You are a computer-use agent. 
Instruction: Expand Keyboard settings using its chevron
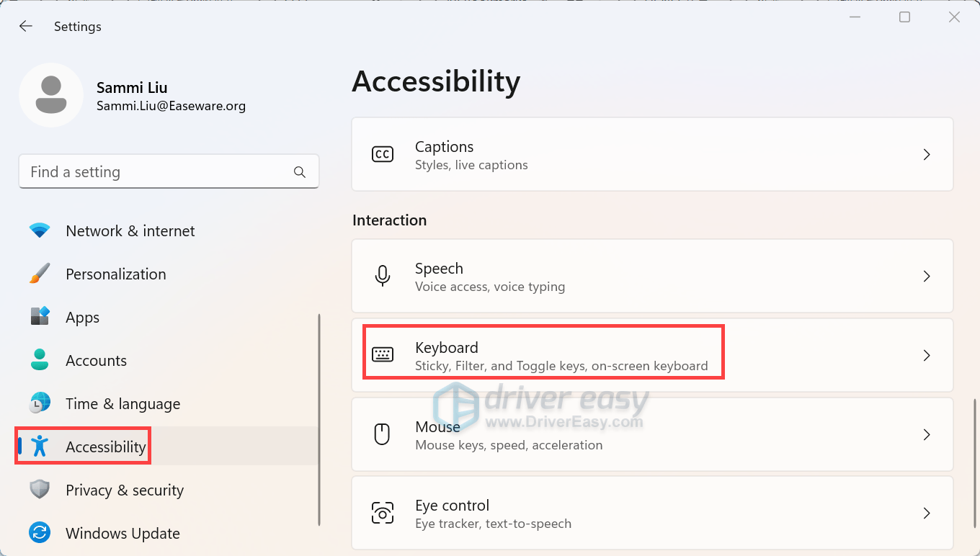point(927,355)
